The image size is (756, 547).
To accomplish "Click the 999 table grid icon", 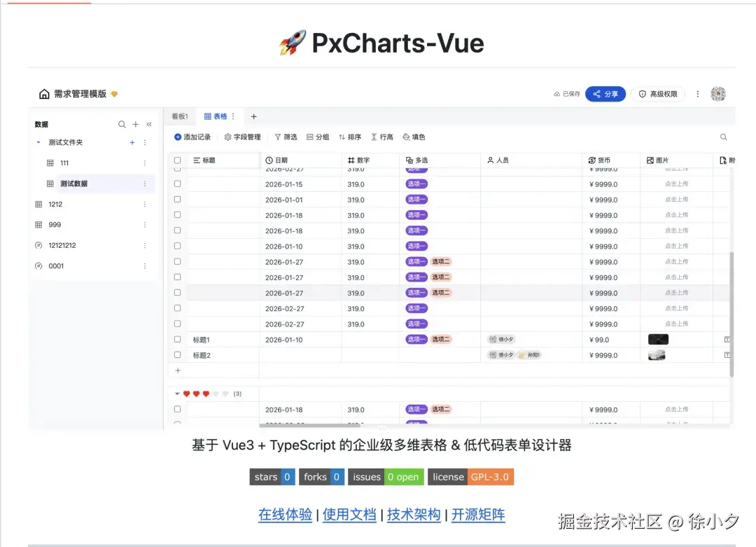I will (x=38, y=225).
